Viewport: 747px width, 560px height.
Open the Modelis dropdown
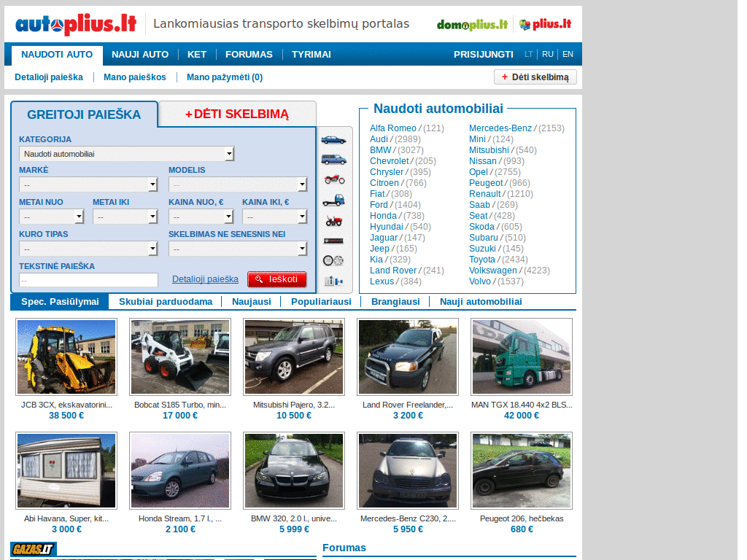coord(238,184)
